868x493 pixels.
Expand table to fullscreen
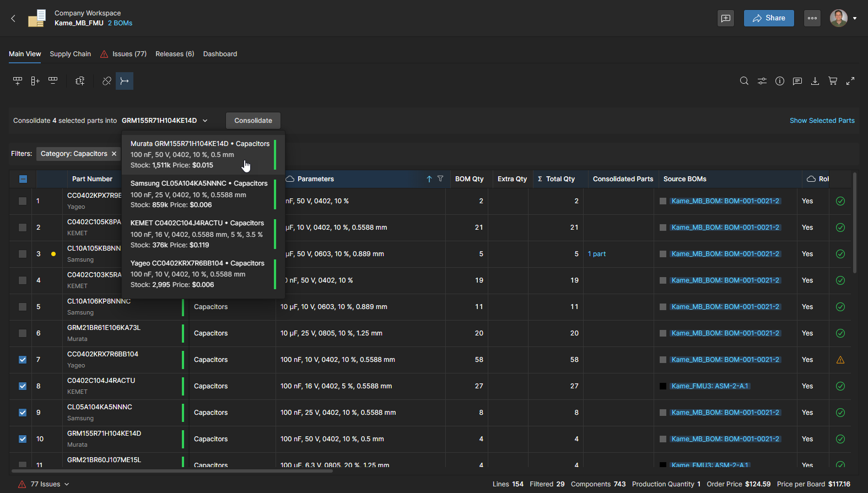point(850,81)
